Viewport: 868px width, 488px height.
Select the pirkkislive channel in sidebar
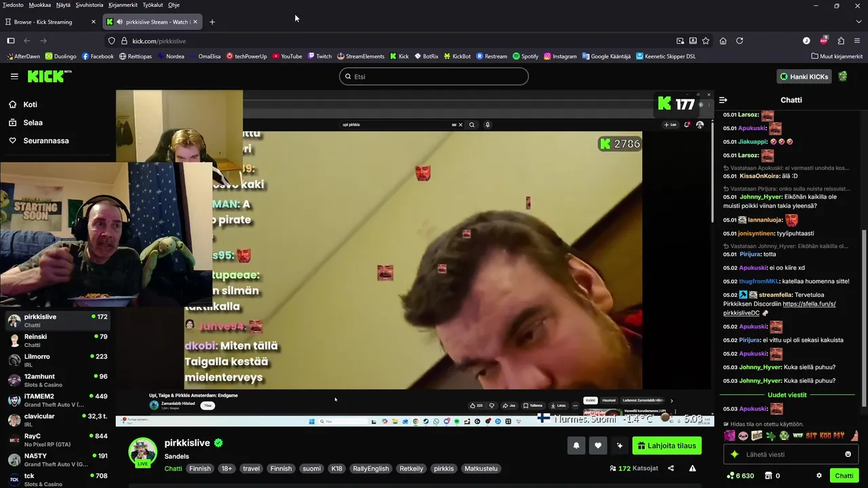pos(58,321)
